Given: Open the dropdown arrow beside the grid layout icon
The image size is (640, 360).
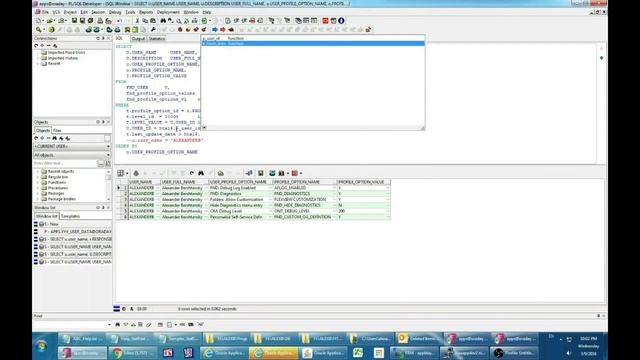Looking at the screenshot, I should point(127,173).
